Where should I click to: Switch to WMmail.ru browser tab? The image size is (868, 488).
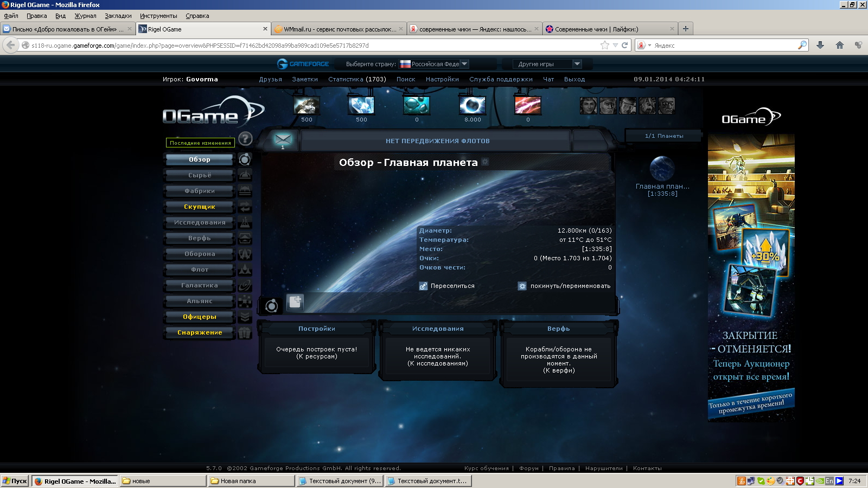click(339, 29)
